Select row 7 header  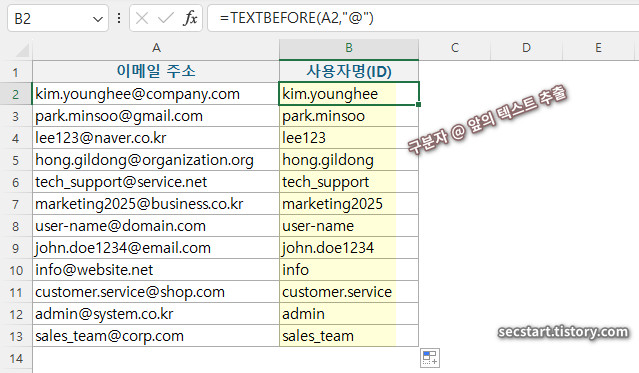[15, 204]
